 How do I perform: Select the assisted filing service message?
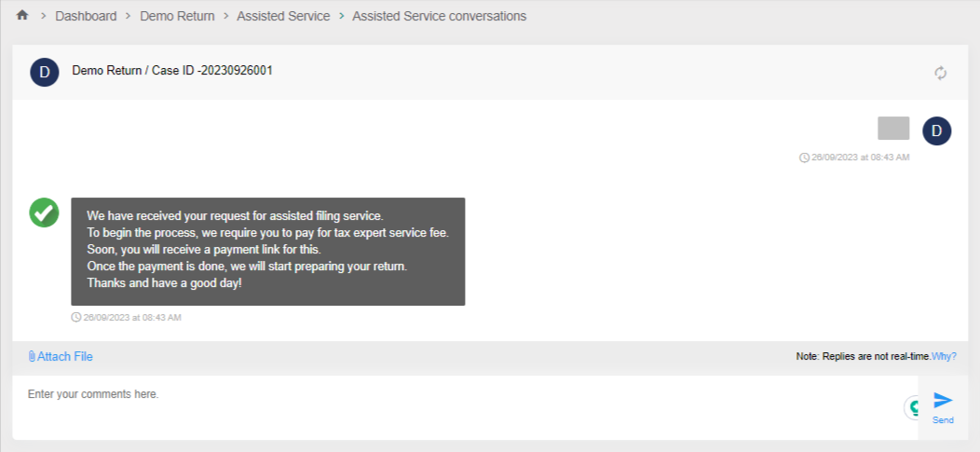pyautogui.click(x=267, y=251)
